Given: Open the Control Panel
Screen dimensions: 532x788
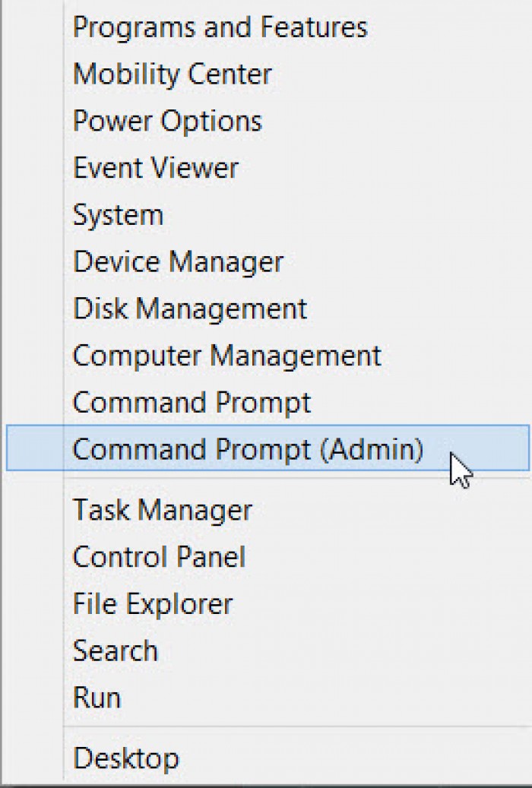Looking at the screenshot, I should click(159, 557).
